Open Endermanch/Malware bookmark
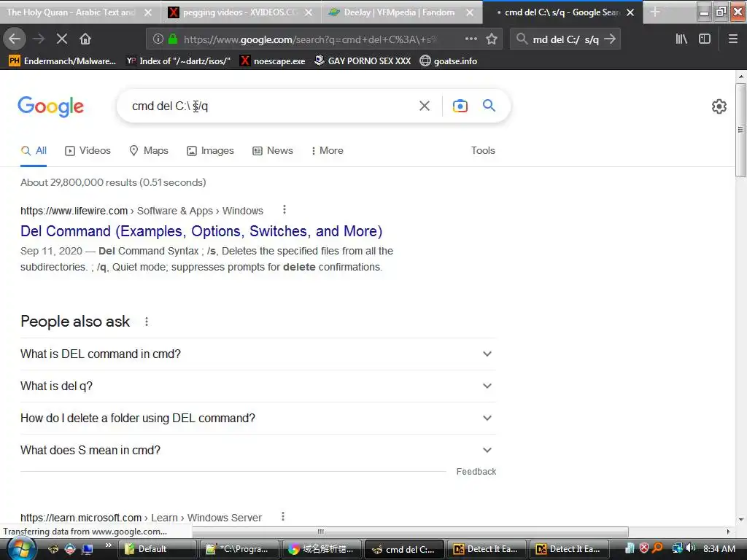This screenshot has height=560, width=747. tap(63, 61)
